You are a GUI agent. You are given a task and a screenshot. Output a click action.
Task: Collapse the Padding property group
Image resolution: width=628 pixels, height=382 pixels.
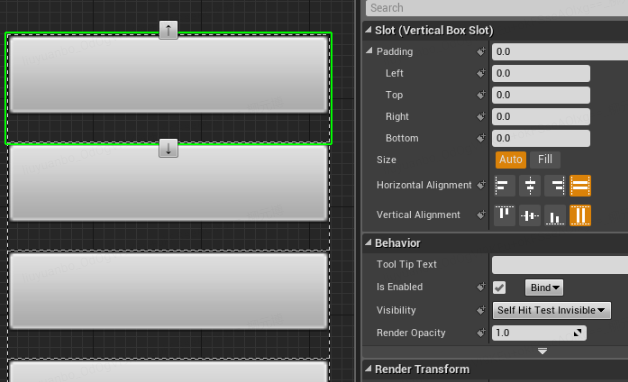tap(369, 51)
